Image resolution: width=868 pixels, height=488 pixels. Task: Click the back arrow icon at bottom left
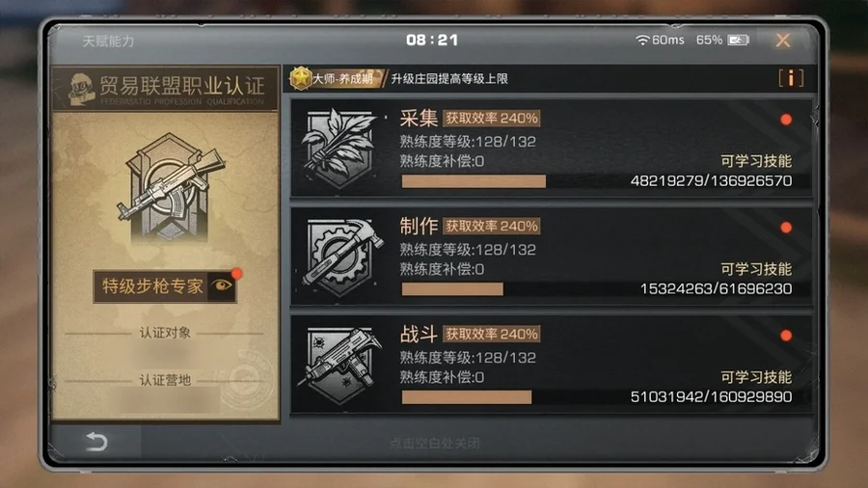(96, 442)
